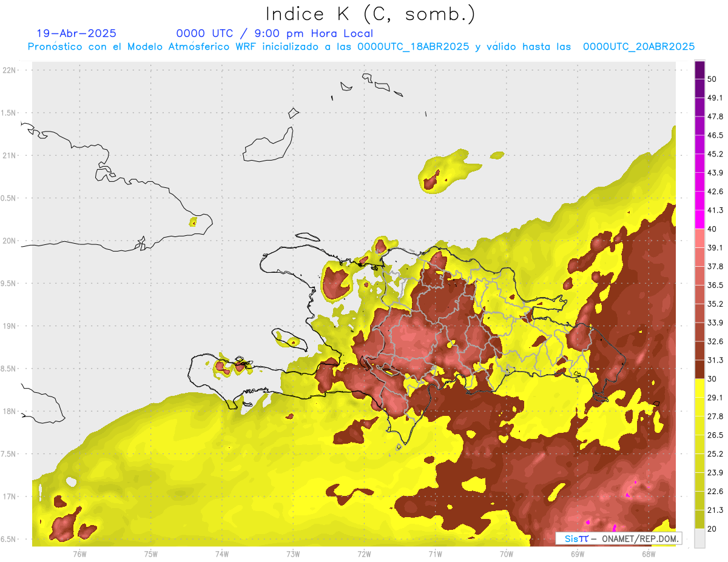728x562 pixels.
Task: Click the color scale value '37.8'
Action: pyautogui.click(x=715, y=266)
